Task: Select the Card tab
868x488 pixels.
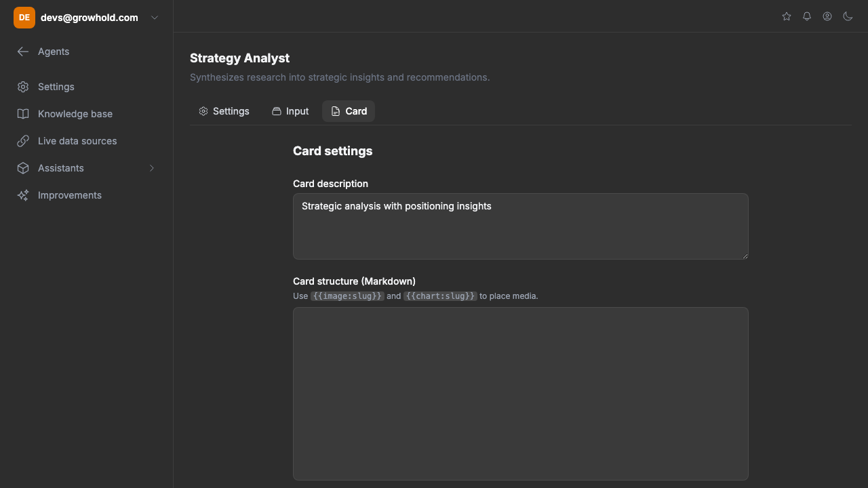Action: point(349,111)
